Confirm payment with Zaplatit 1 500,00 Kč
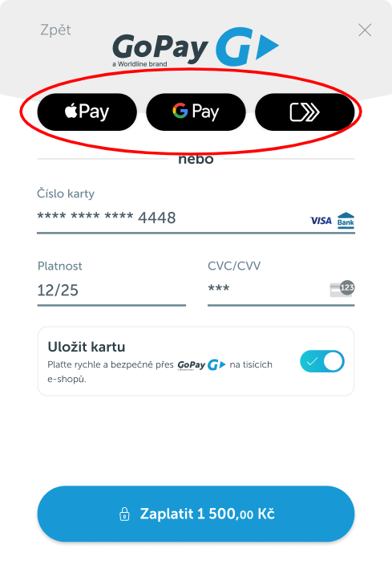Screen dimensions: 392x561 196,514
